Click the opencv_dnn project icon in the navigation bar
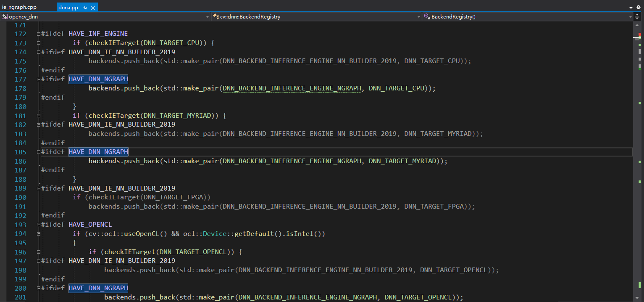 5,17
